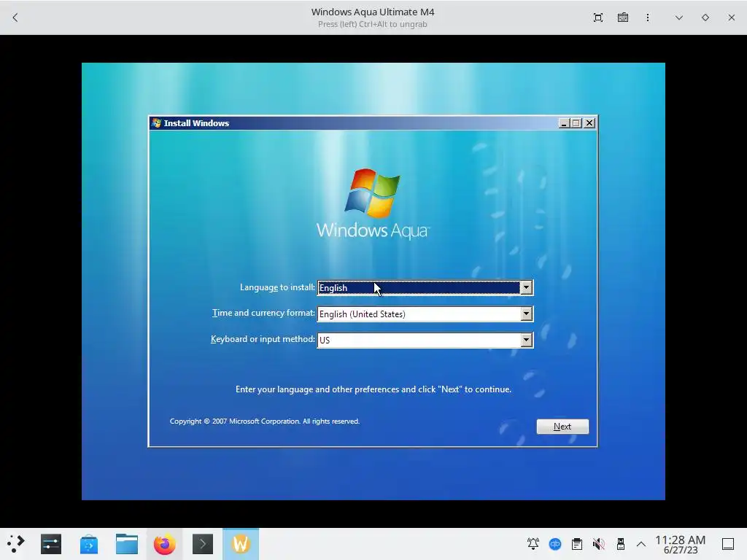This screenshot has width=747, height=560.
Task: Open the file manager taskbar icon
Action: [x=127, y=544]
